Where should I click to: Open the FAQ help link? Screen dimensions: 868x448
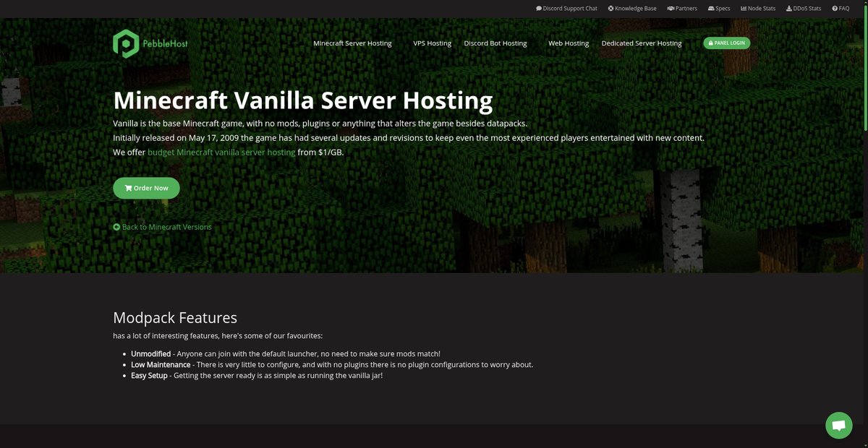click(x=841, y=9)
